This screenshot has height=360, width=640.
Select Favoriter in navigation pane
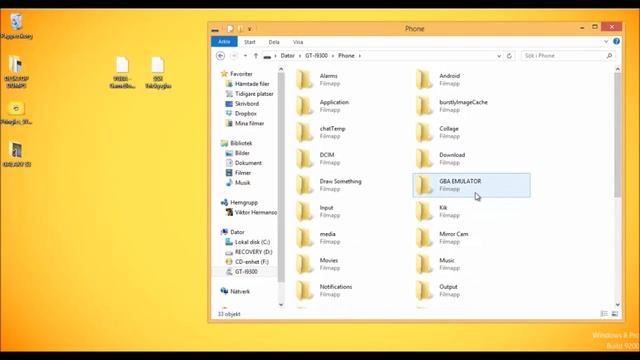pos(241,74)
